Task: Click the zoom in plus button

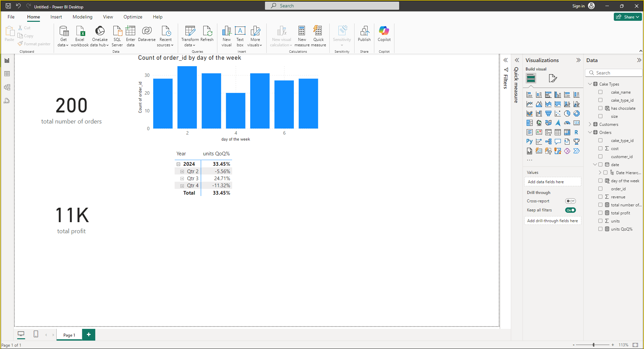Action: click(613, 345)
